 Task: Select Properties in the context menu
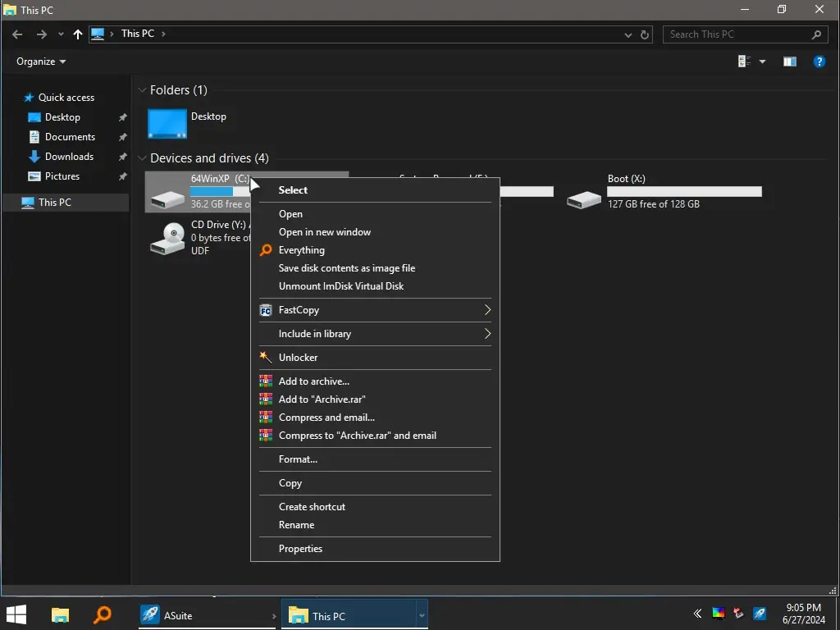point(300,549)
